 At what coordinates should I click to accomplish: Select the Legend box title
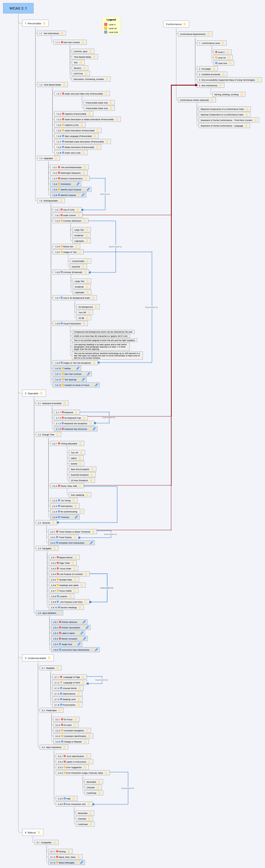click(111, 20)
